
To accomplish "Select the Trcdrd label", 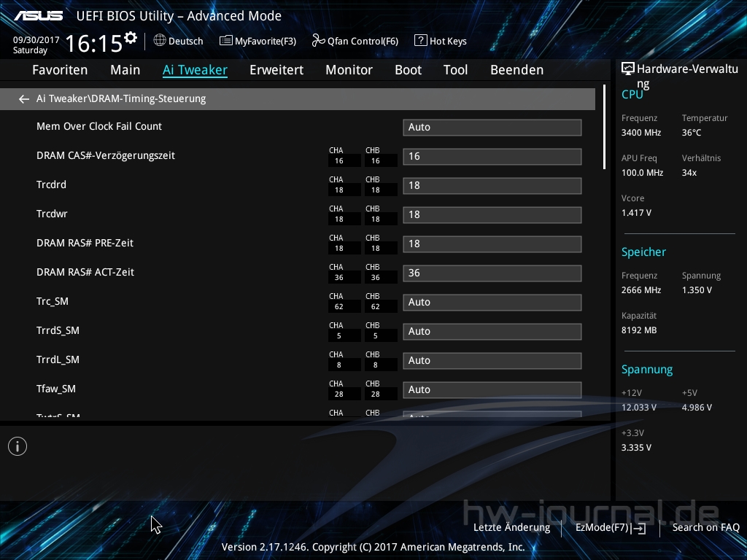I will point(52,184).
